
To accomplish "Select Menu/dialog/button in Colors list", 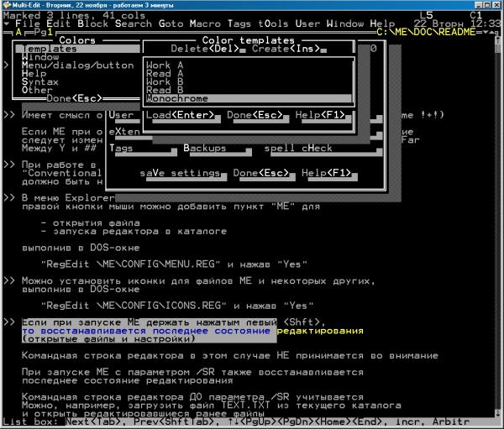I will [77, 65].
